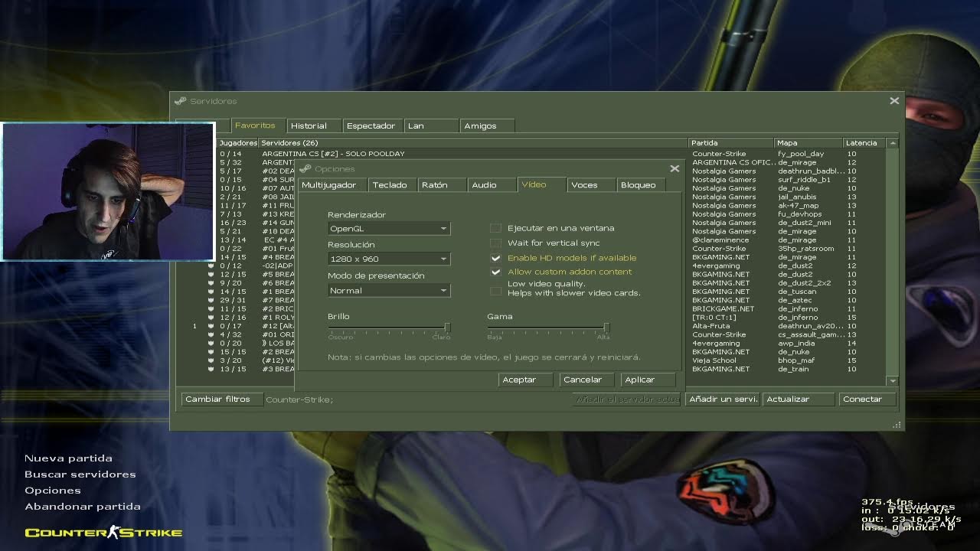The height and width of the screenshot is (551, 980).
Task: Click the server list scroll-up arrow
Action: click(893, 143)
